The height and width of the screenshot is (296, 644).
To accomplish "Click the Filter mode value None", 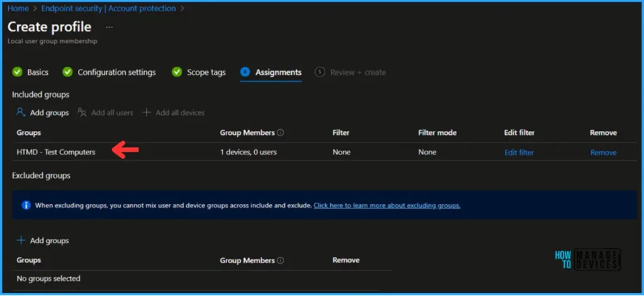I will pyautogui.click(x=427, y=152).
